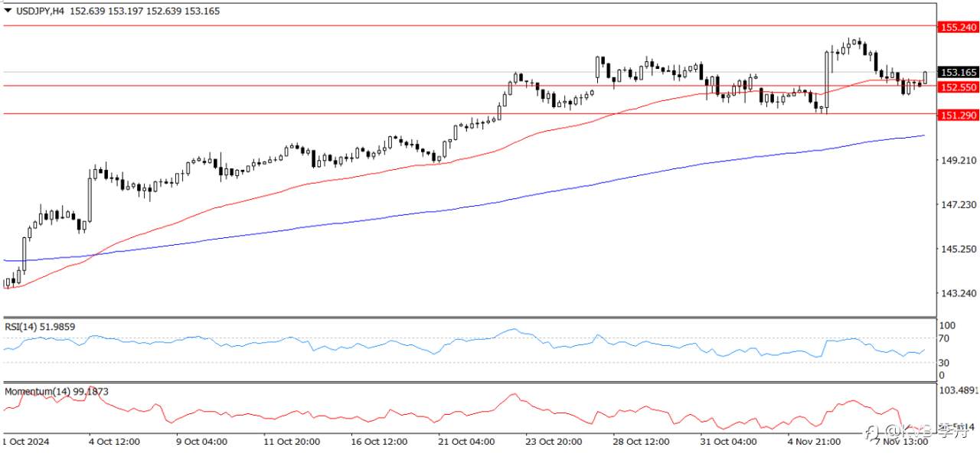Select the red horizontal line at 151.290
The width and height of the screenshot is (980, 460).
coord(469,113)
